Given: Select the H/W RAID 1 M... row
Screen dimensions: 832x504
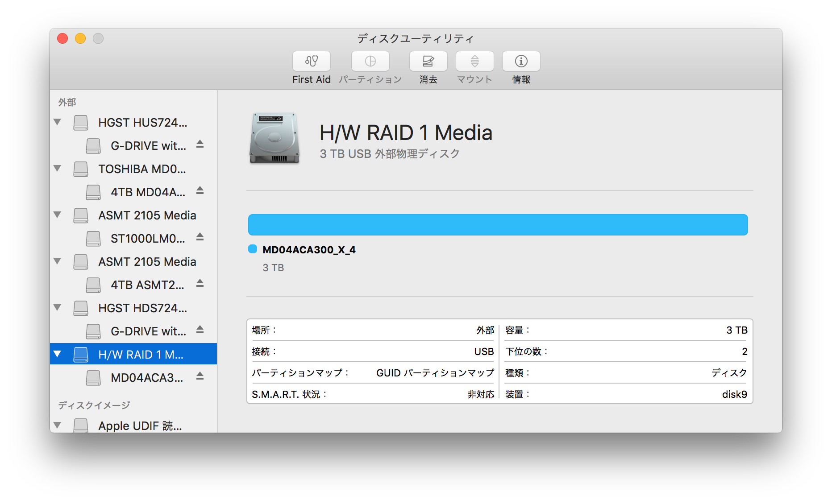Looking at the screenshot, I should [133, 354].
